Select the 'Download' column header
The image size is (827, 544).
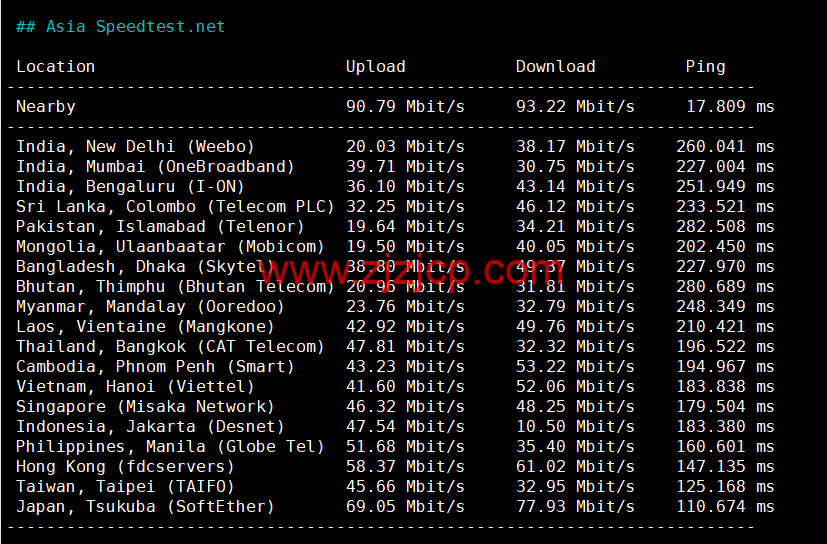pos(555,66)
